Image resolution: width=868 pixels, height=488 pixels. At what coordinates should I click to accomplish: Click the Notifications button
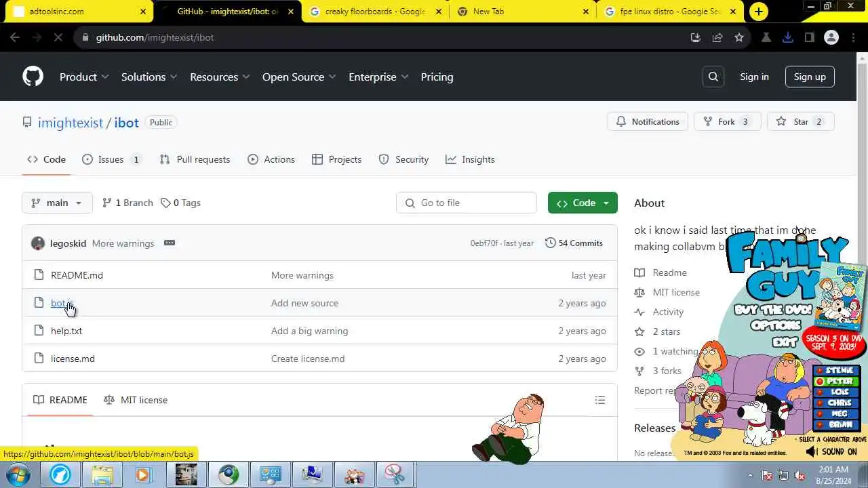(648, 121)
